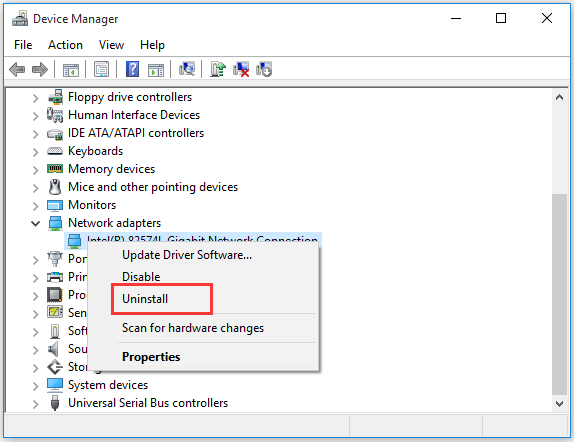The image size is (574, 442).
Task: Maximize the Device Manager window
Action: 501,18
